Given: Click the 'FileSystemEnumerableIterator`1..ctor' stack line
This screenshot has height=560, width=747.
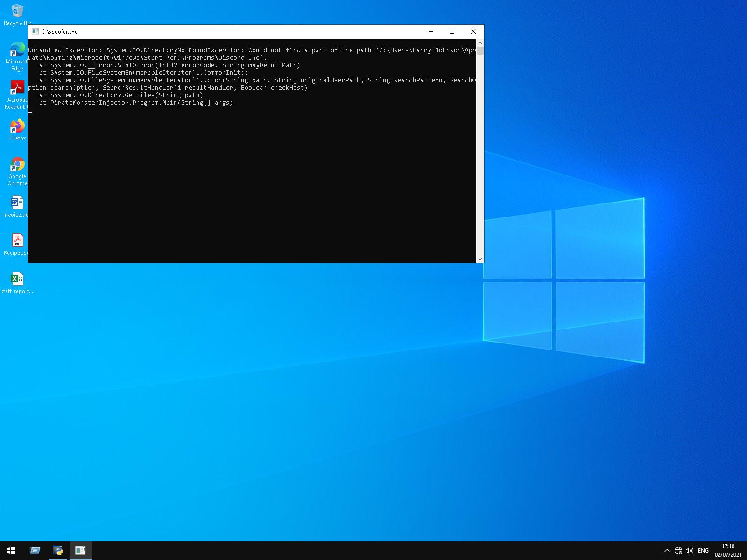Looking at the screenshot, I should 258,80.
